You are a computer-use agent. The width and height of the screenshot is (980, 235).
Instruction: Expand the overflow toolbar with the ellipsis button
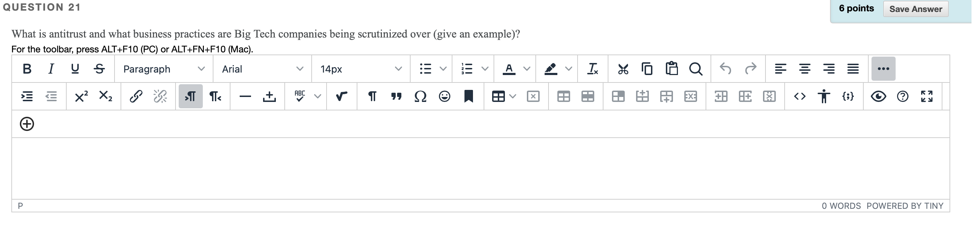point(883,69)
